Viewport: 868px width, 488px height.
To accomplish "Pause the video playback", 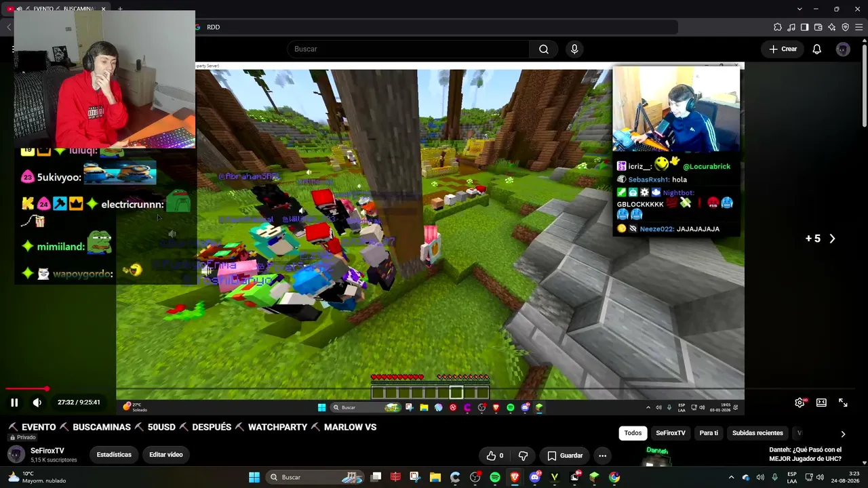I will [x=14, y=403].
